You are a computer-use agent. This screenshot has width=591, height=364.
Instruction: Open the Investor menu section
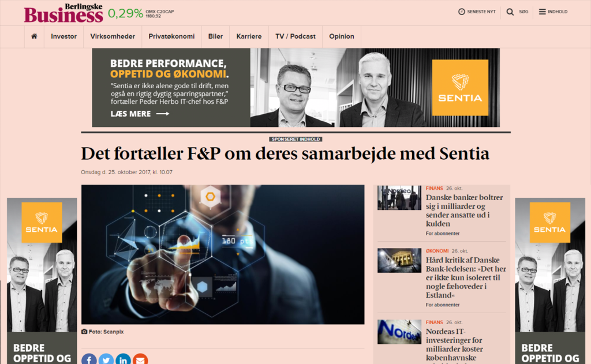pyautogui.click(x=63, y=36)
